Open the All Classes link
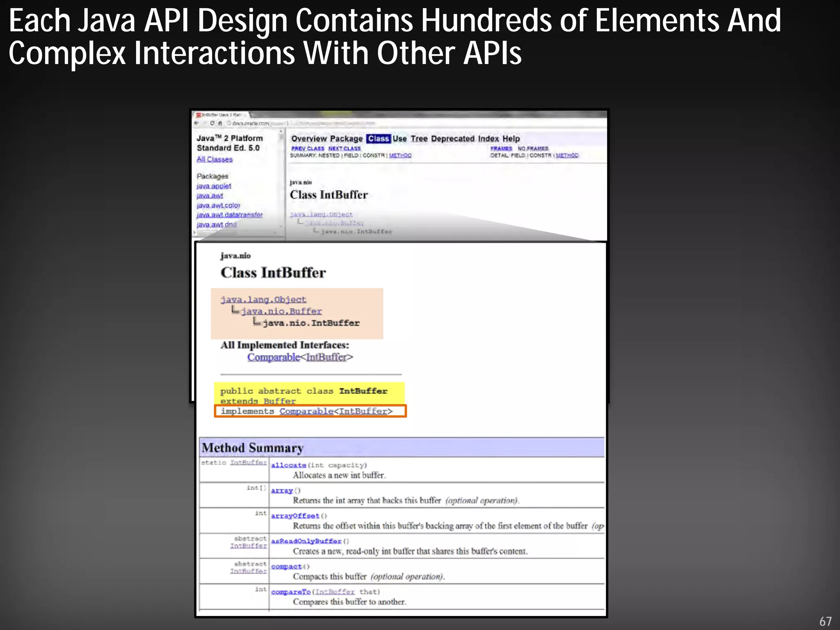 (215, 159)
